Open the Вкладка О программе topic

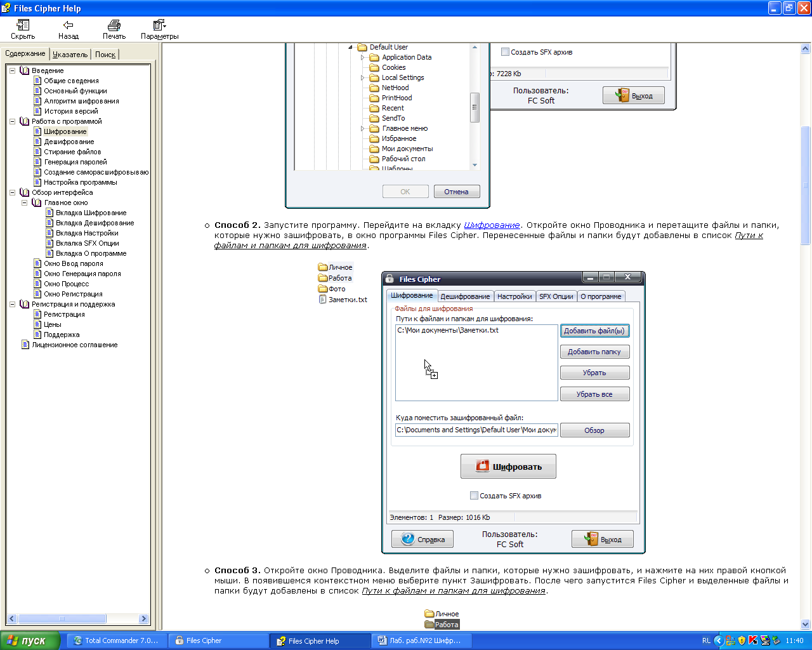tap(91, 253)
